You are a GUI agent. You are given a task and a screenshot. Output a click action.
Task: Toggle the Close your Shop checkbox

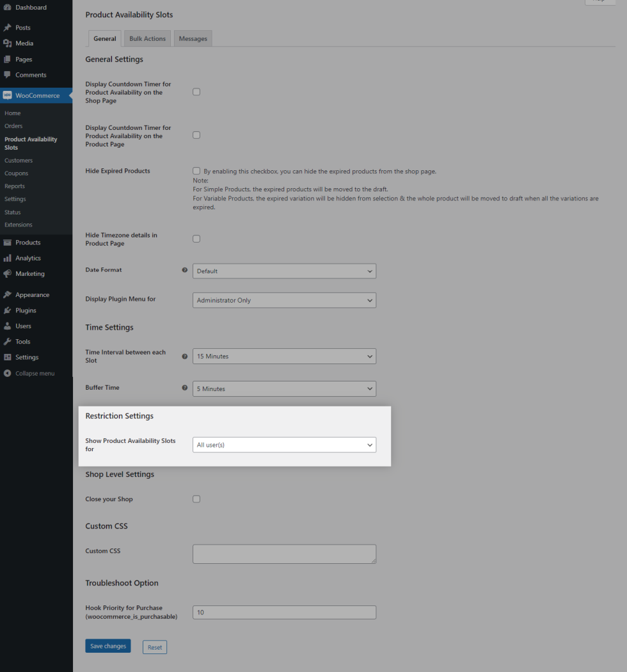pyautogui.click(x=196, y=499)
